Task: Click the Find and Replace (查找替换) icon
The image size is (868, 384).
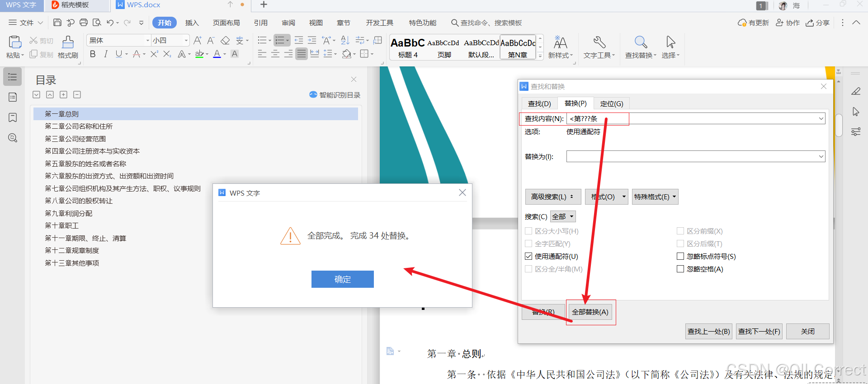Action: tap(641, 42)
